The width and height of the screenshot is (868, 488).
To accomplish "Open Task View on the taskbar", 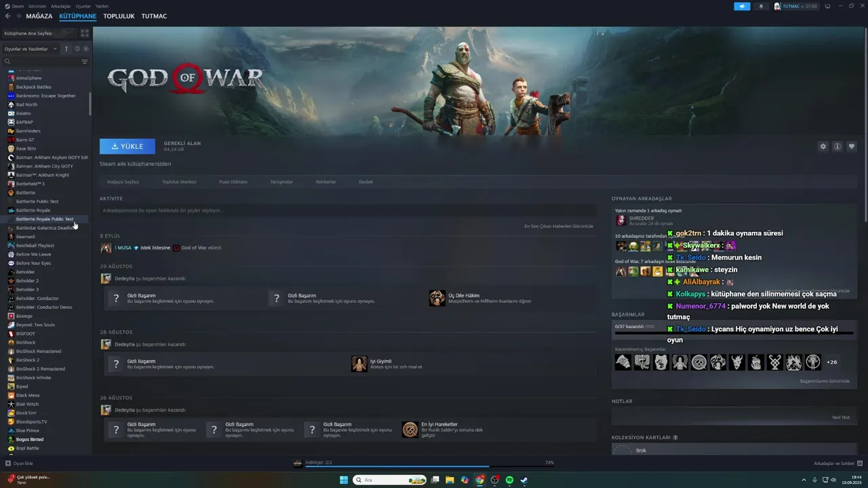I will [x=435, y=480].
